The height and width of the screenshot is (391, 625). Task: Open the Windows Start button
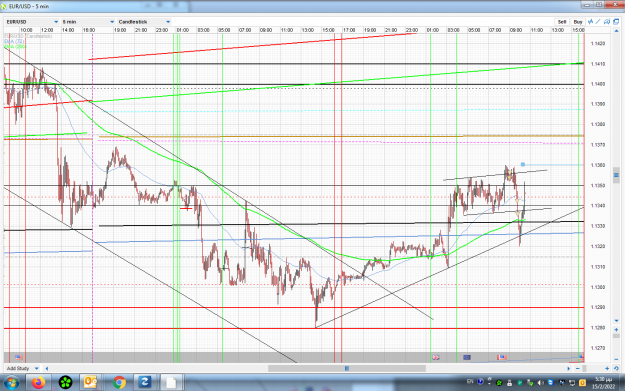click(12, 383)
